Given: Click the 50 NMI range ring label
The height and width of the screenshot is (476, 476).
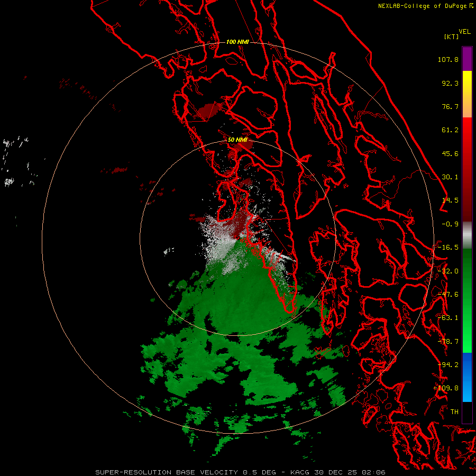Looking at the screenshot, I should [237, 140].
